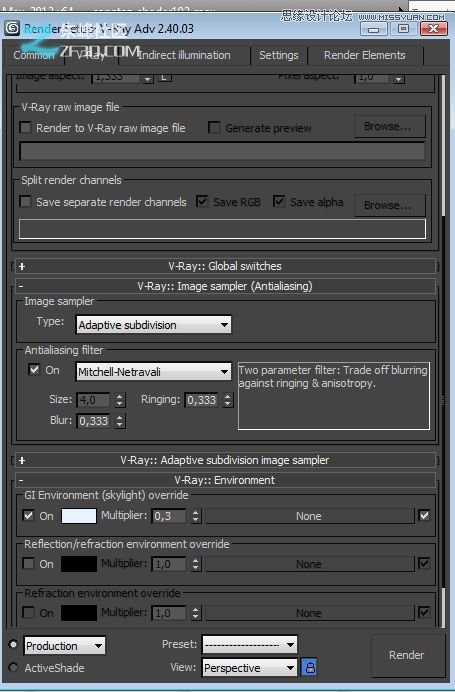
Task: Click the Split render channels path field
Action: click(222, 229)
